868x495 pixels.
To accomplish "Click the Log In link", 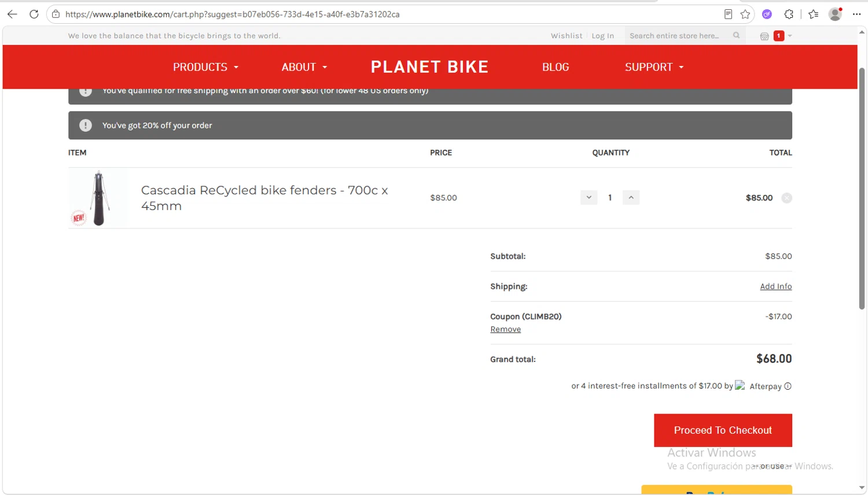I will click(603, 36).
